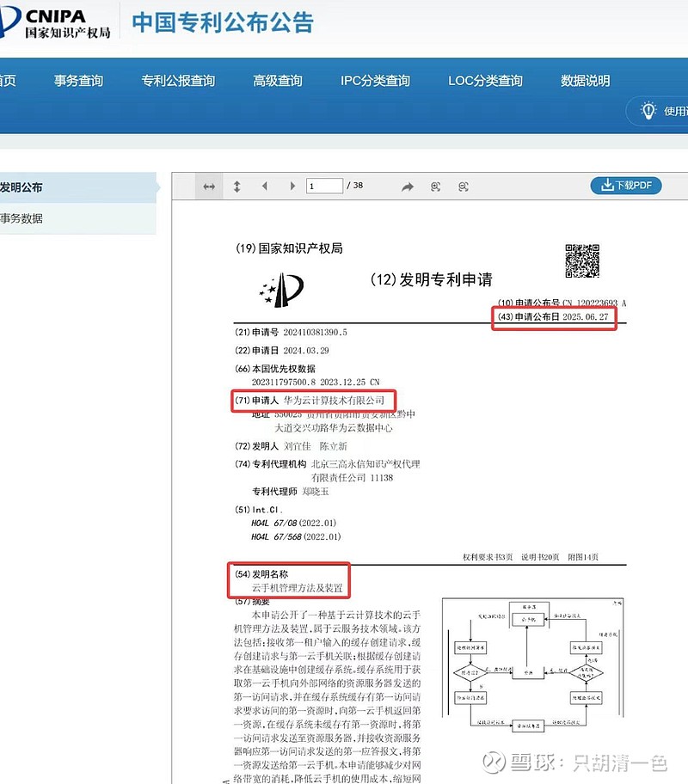The width and height of the screenshot is (688, 784).
Task: Select 发明公布 sidebar tab
Action: tap(77, 187)
